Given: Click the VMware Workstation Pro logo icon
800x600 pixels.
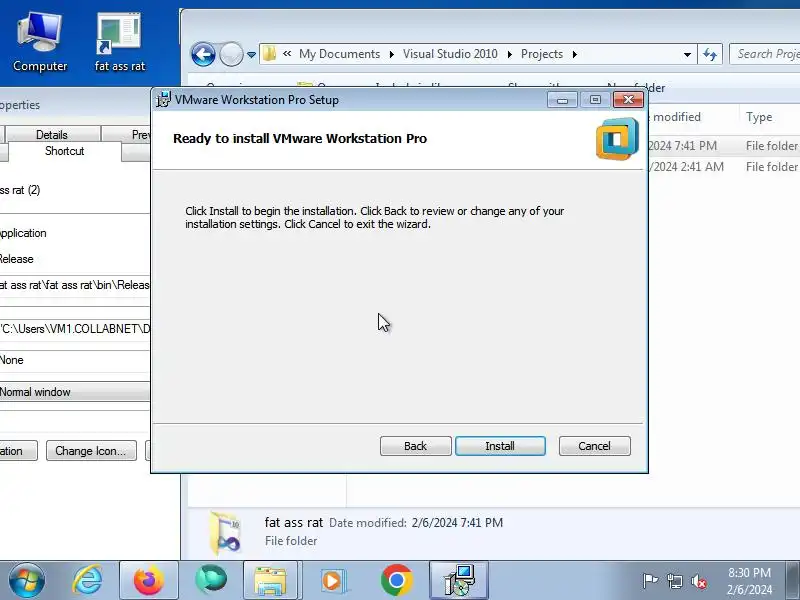Looking at the screenshot, I should (617, 139).
